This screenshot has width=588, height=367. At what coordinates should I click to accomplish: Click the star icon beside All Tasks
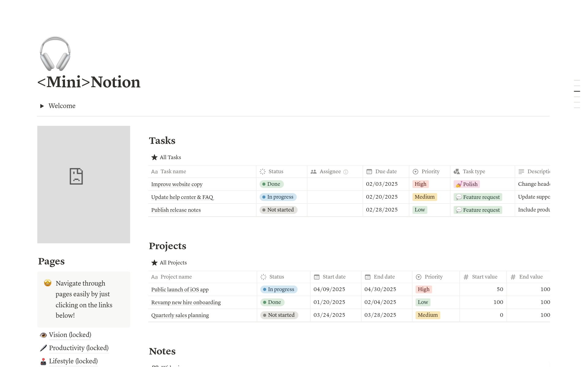[x=154, y=157]
